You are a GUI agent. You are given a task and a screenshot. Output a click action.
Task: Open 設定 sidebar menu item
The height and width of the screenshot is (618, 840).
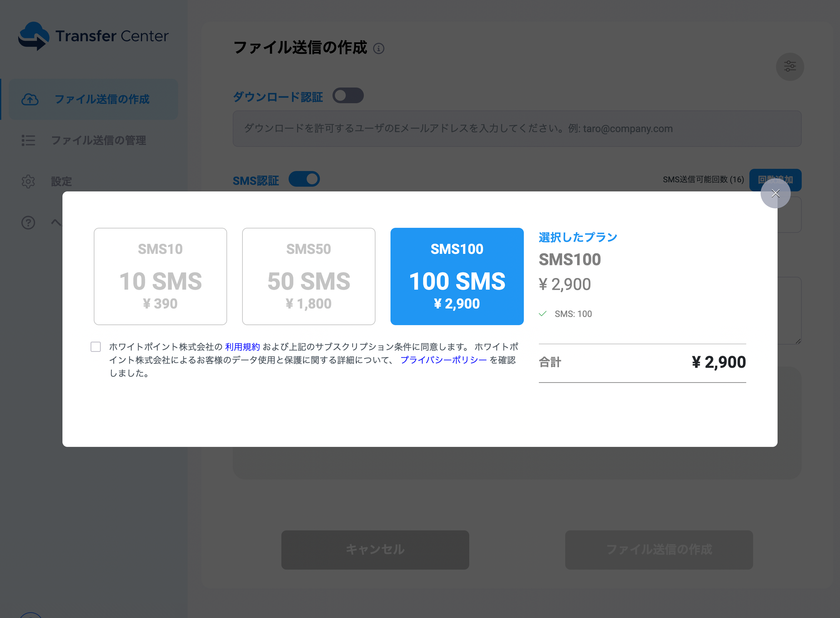click(x=61, y=182)
